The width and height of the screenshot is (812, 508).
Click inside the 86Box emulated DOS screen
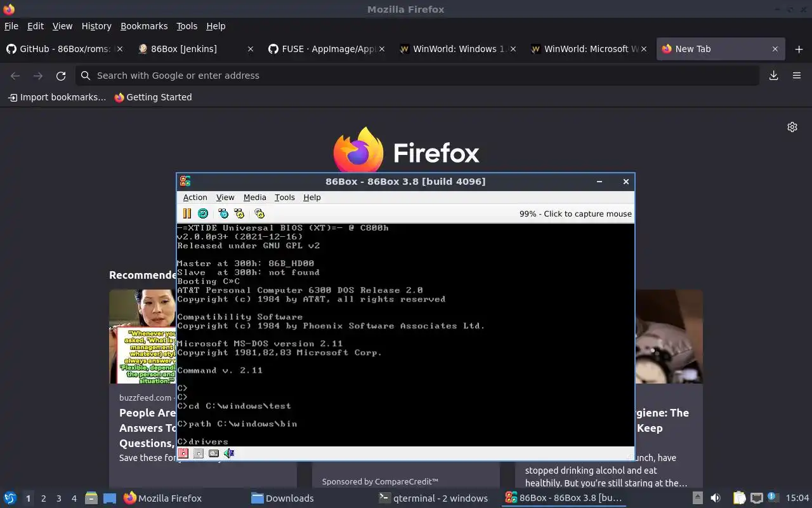[x=405, y=335]
